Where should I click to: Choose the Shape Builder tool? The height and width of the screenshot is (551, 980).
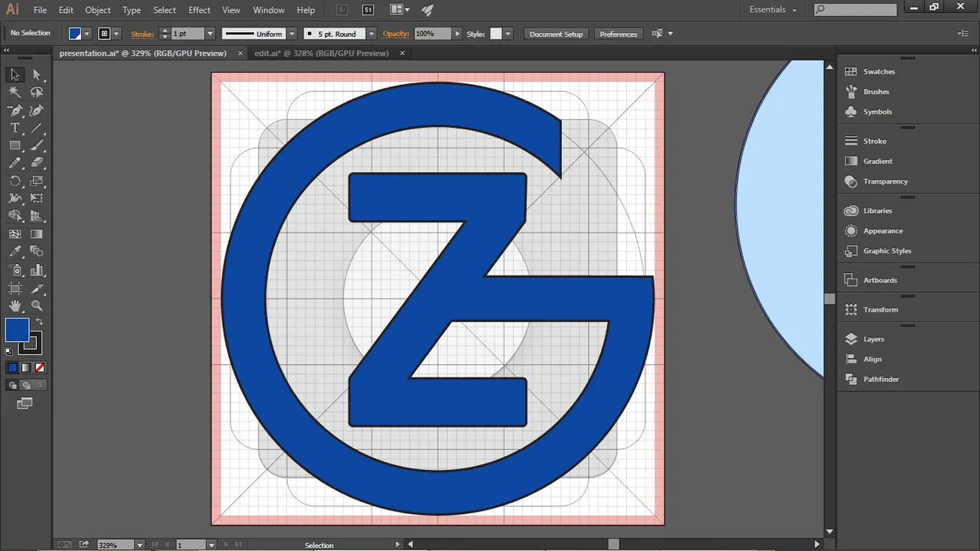[x=15, y=217]
